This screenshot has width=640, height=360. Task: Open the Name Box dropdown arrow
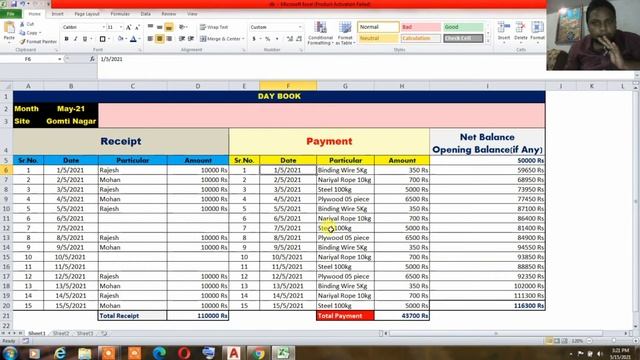click(x=60, y=59)
